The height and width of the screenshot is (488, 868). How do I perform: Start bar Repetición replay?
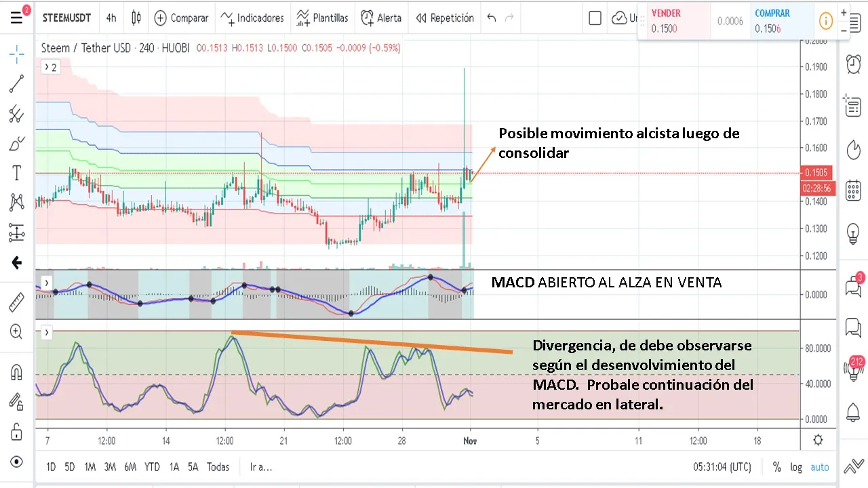[x=445, y=18]
